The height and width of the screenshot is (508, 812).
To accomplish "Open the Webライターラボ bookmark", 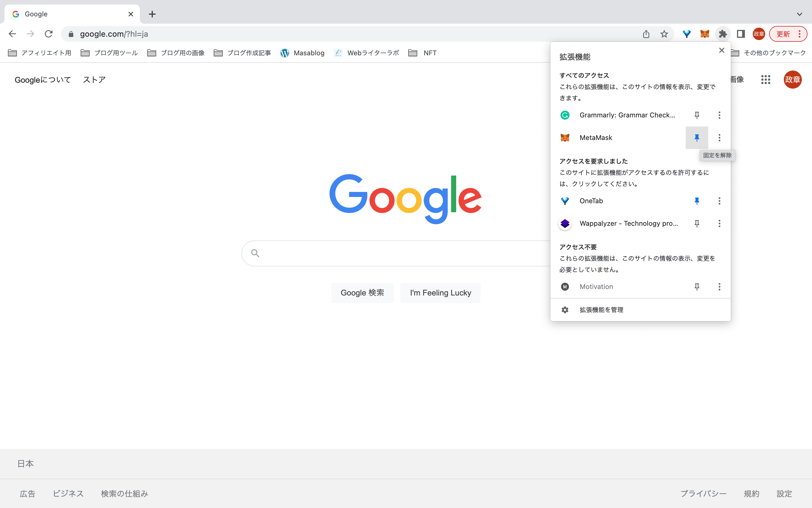I will pyautogui.click(x=367, y=53).
